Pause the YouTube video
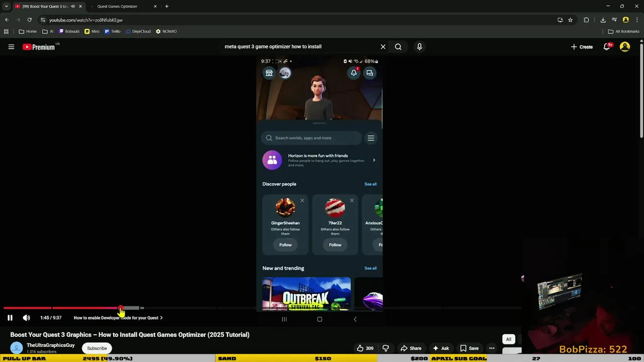The height and width of the screenshot is (362, 644). click(x=10, y=318)
